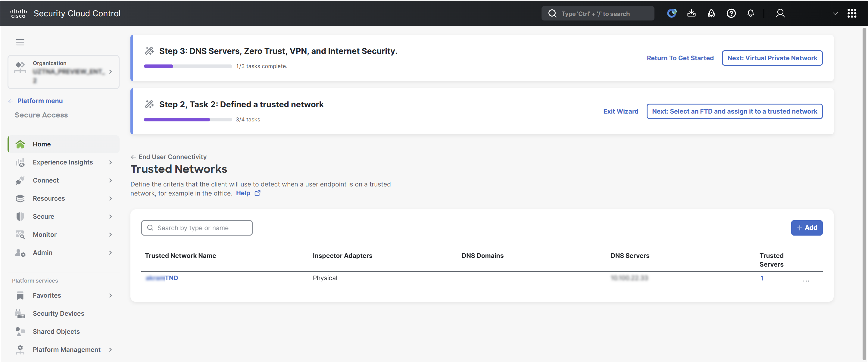The height and width of the screenshot is (363, 868).
Task: Click Return To Get Started link
Action: tap(680, 58)
